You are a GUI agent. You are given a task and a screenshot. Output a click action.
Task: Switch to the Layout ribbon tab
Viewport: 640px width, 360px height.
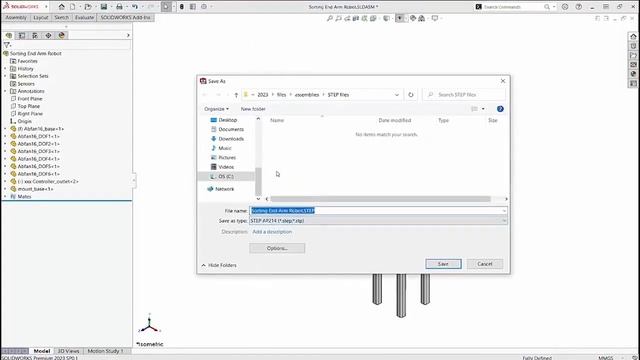pos(40,18)
